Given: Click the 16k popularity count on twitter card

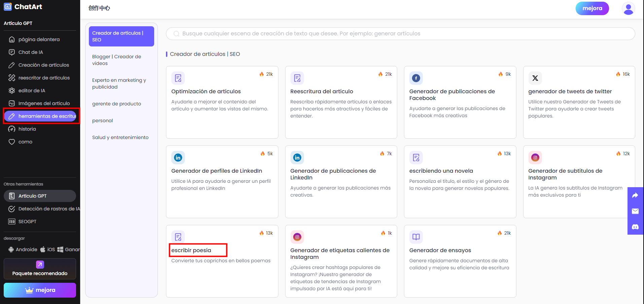Looking at the screenshot, I should click(626, 74).
